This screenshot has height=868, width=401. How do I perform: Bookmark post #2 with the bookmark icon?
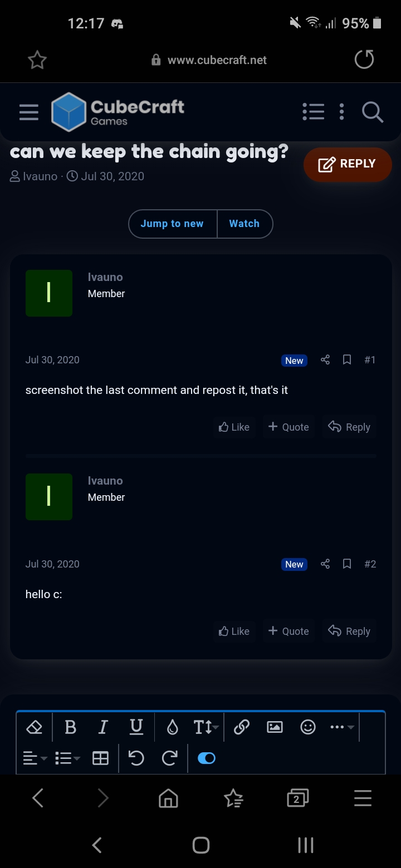(347, 564)
